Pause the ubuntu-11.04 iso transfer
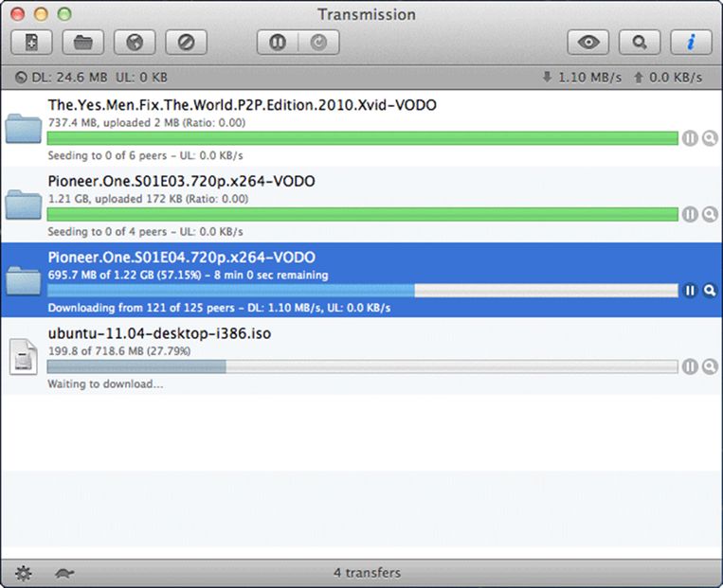723x588 pixels. 690,366
